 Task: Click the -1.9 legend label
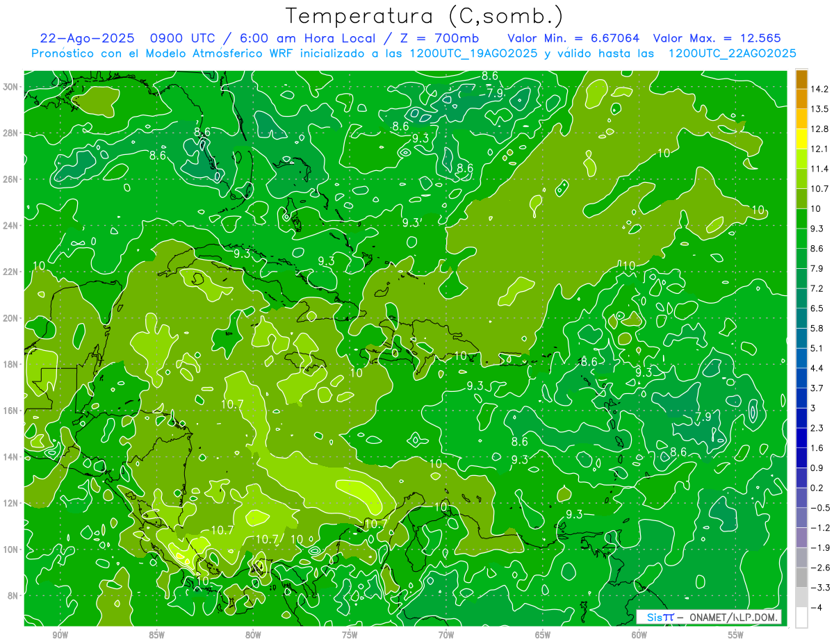819,547
